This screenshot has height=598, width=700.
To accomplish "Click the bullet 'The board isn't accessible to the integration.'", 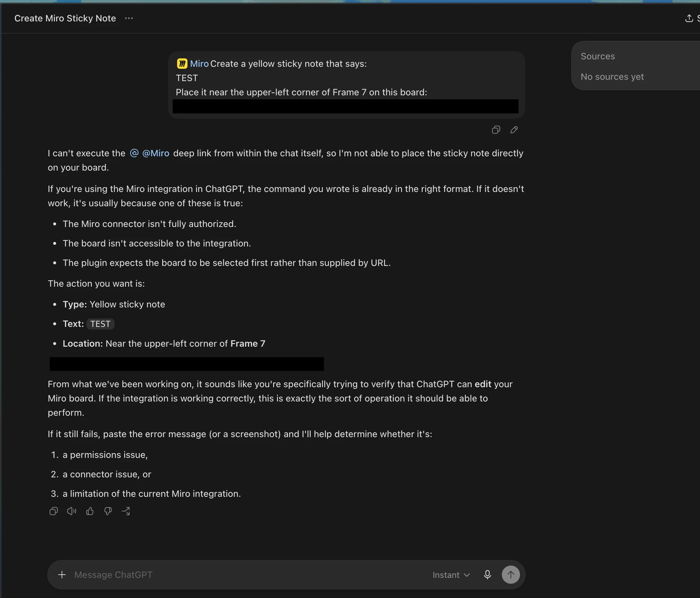I will click(157, 243).
